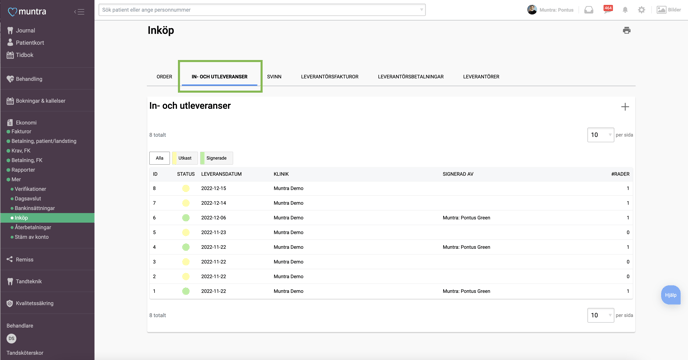
Task: Filter list by Utkast status
Action: (185, 158)
